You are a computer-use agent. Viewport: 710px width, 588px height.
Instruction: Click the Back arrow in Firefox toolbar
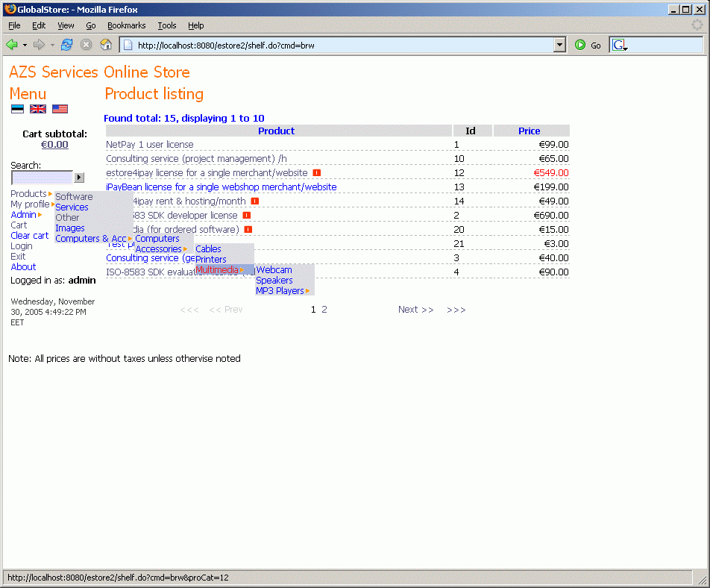click(x=12, y=45)
